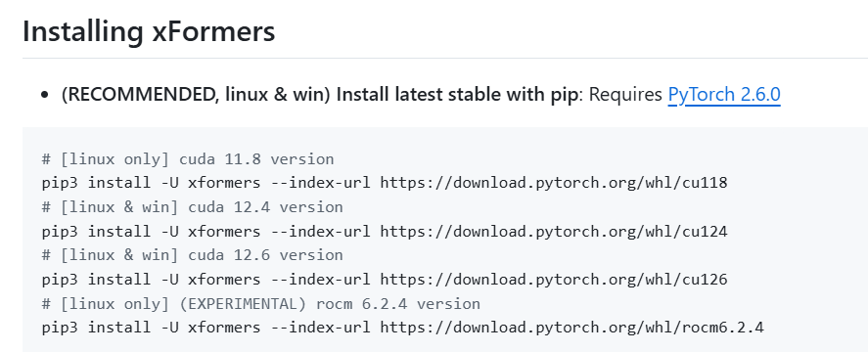Viewport: 868px width, 352px height.
Task: Click the download.pytorch.org/whl/cu126 URL
Action: pos(554,280)
